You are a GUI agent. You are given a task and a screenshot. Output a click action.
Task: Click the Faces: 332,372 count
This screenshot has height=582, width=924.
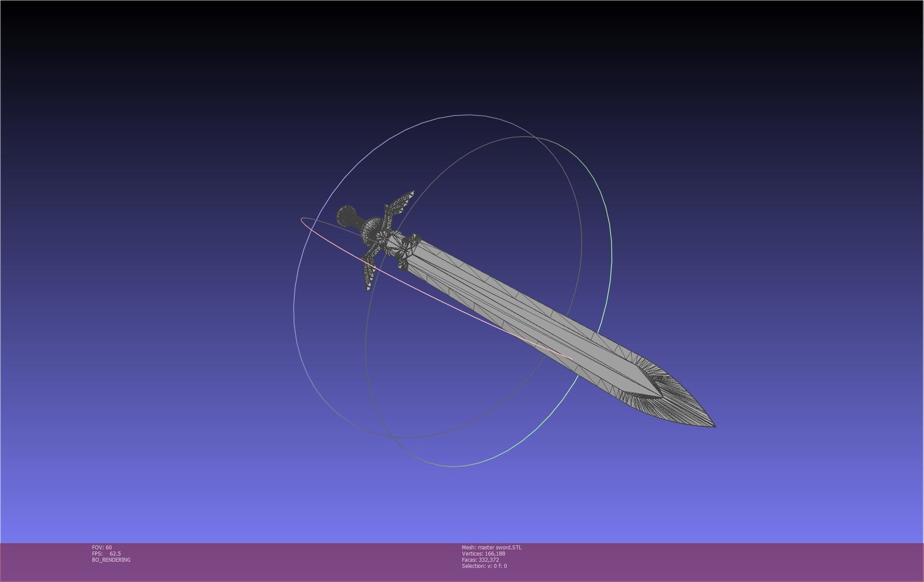tap(481, 560)
